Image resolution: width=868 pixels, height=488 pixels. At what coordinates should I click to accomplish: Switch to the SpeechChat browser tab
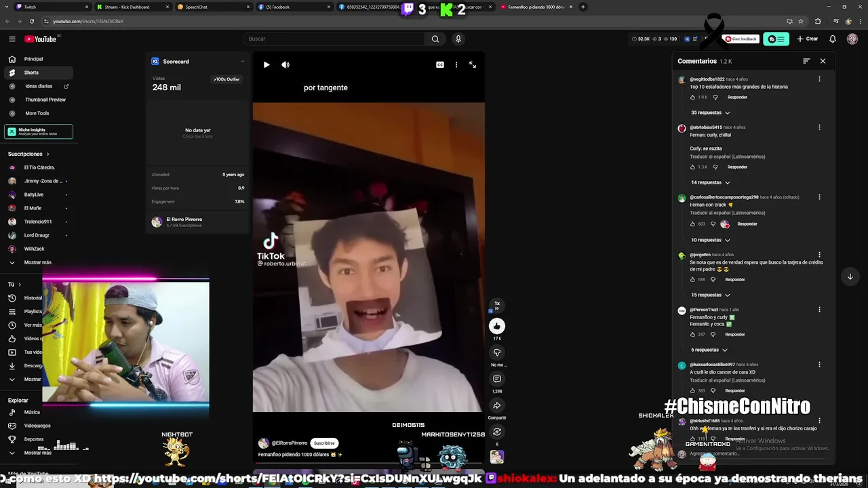(x=212, y=7)
